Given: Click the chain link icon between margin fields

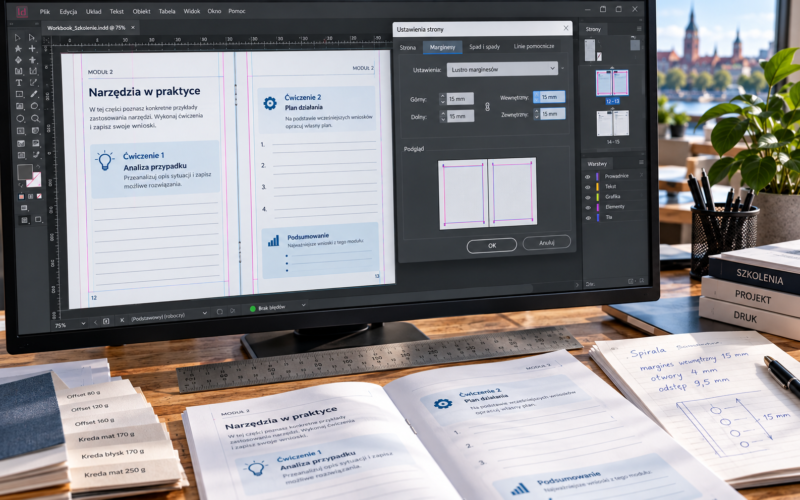Looking at the screenshot, I should click(x=487, y=107).
